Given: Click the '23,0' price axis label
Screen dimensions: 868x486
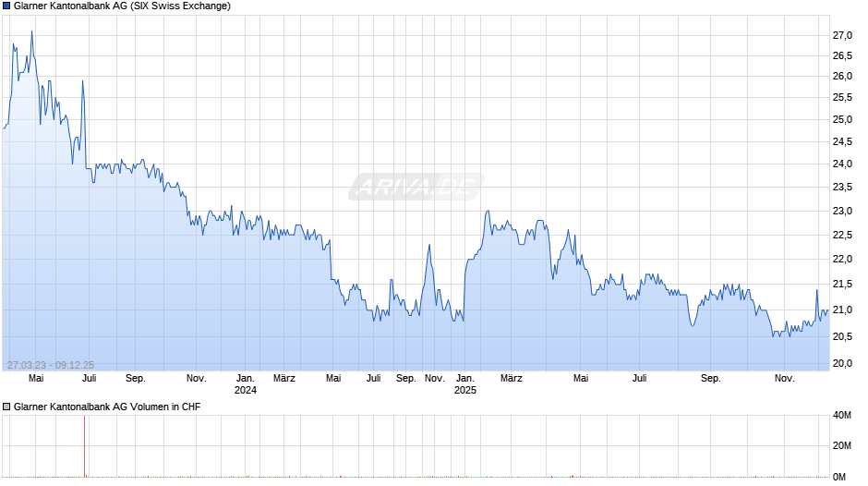Looking at the screenshot, I should (842, 212).
